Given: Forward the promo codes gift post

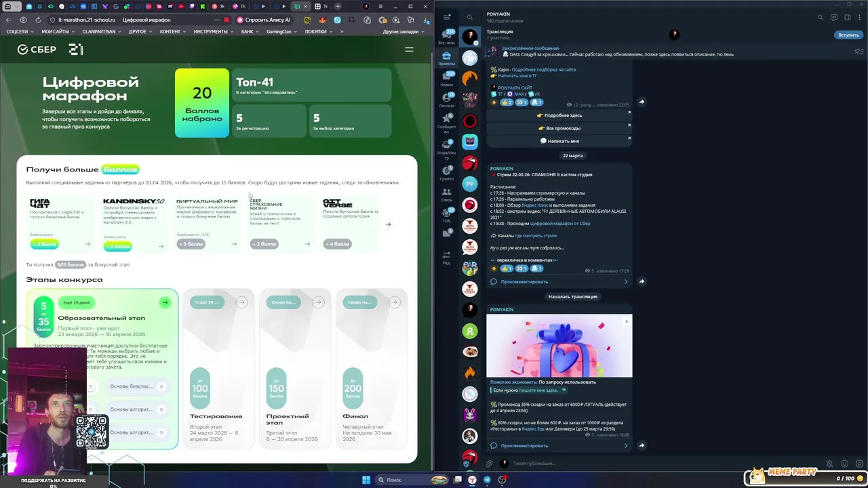Looking at the screenshot, I should 642,445.
